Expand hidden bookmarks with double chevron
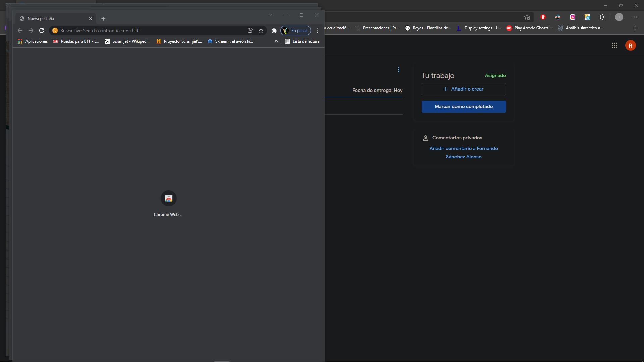The width and height of the screenshot is (644, 362). tap(276, 41)
